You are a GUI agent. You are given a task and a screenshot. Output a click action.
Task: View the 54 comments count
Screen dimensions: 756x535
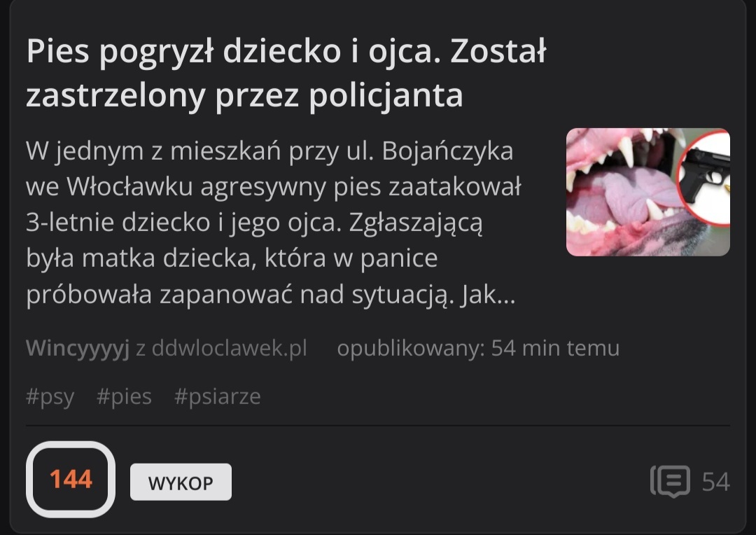pos(716,482)
